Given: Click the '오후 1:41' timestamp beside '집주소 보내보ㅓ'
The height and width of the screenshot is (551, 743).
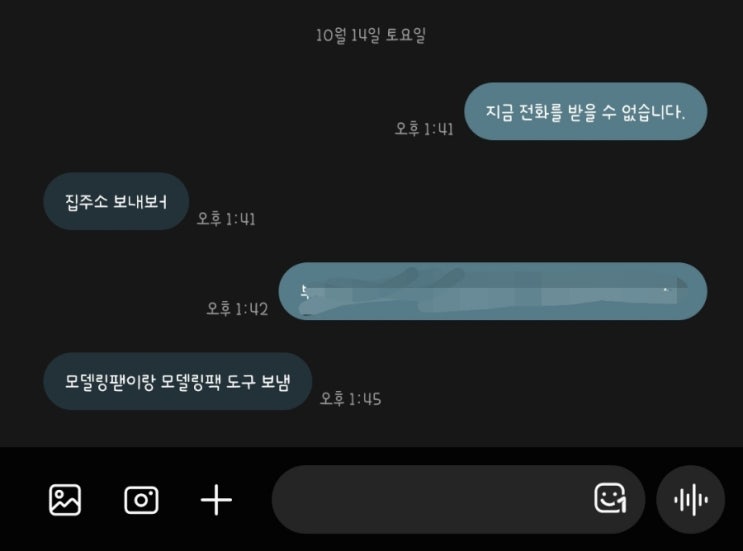Looking at the screenshot, I should pos(226,219).
